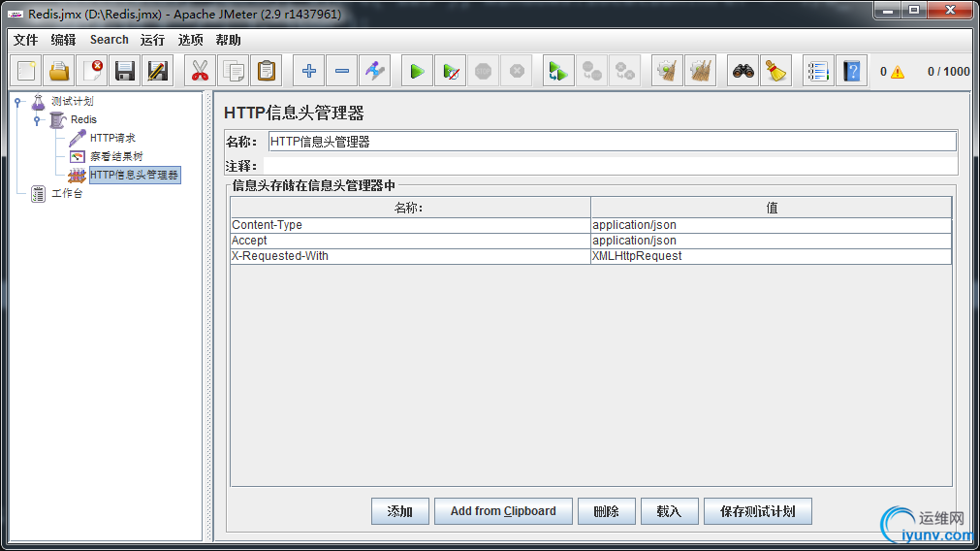
Task: Click the New test plan icon
Action: pos(26,71)
